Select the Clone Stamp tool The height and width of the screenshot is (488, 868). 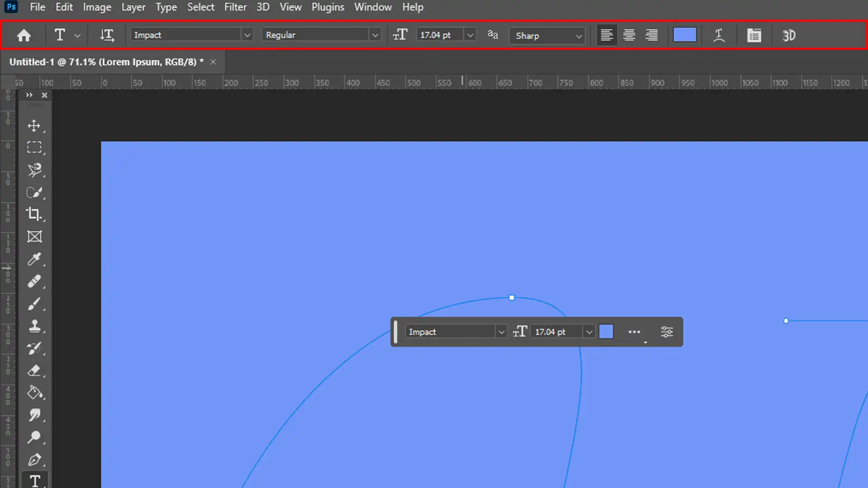(35, 326)
